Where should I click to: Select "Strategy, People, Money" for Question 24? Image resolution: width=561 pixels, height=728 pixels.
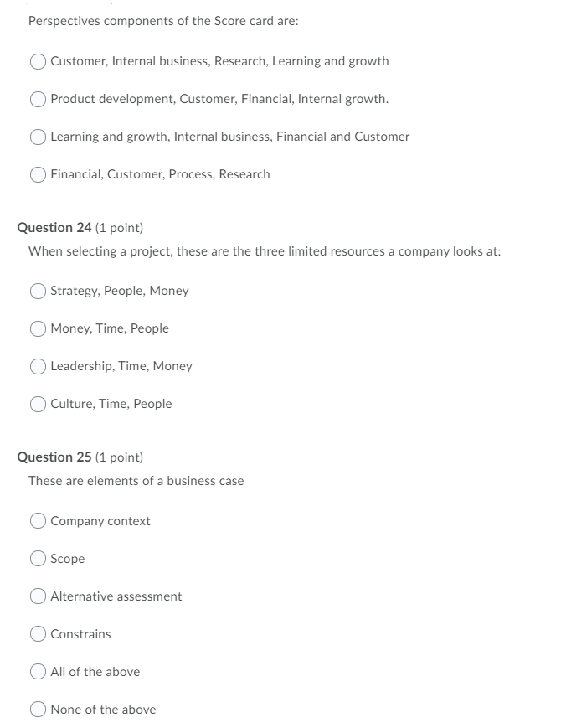[x=38, y=291]
